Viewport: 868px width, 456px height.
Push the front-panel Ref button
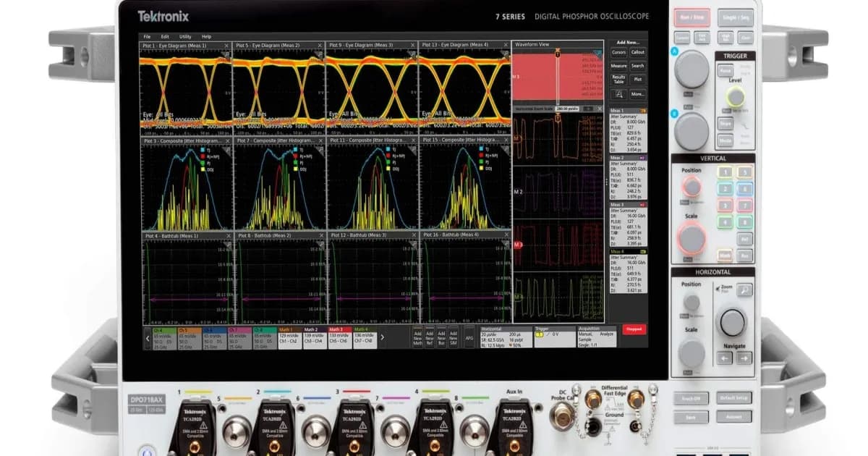(745, 238)
